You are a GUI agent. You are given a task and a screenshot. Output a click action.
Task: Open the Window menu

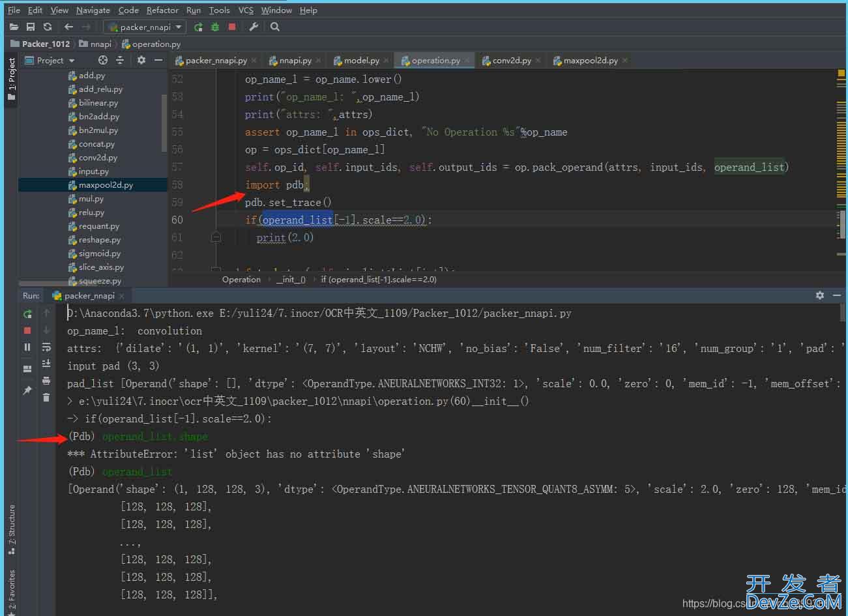pos(276,10)
